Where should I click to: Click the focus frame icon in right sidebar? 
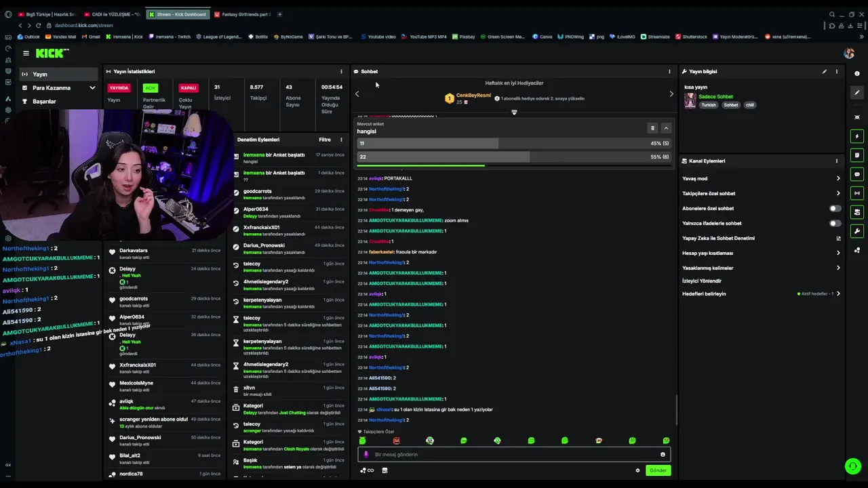(857, 117)
